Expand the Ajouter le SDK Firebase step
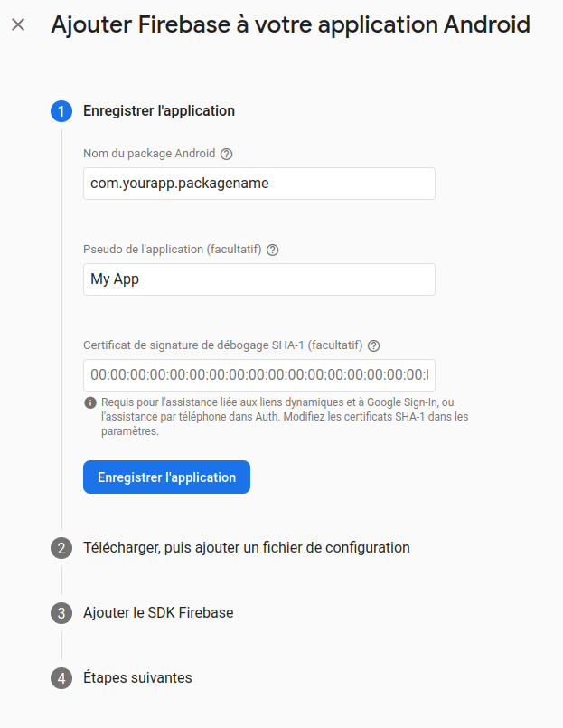The image size is (563, 728). (x=158, y=613)
